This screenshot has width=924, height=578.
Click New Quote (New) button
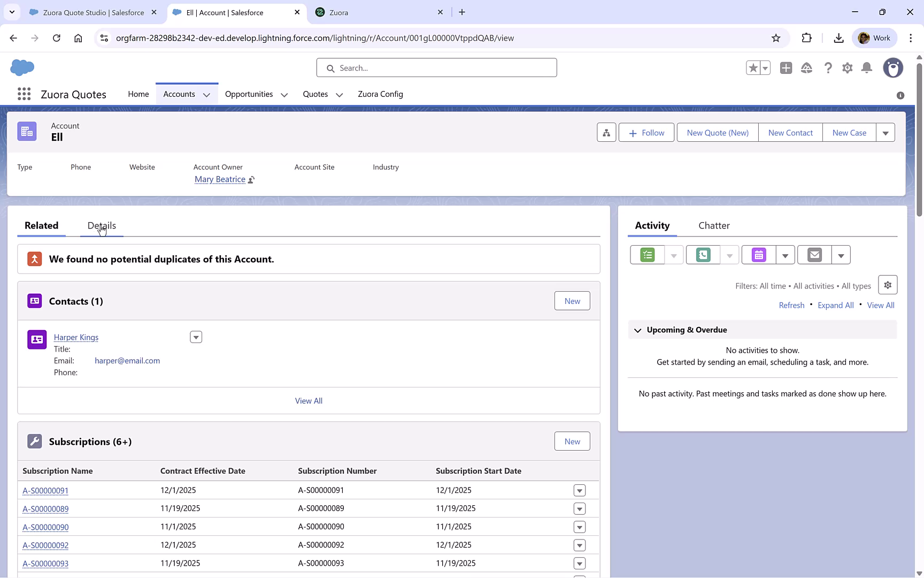[x=717, y=132]
